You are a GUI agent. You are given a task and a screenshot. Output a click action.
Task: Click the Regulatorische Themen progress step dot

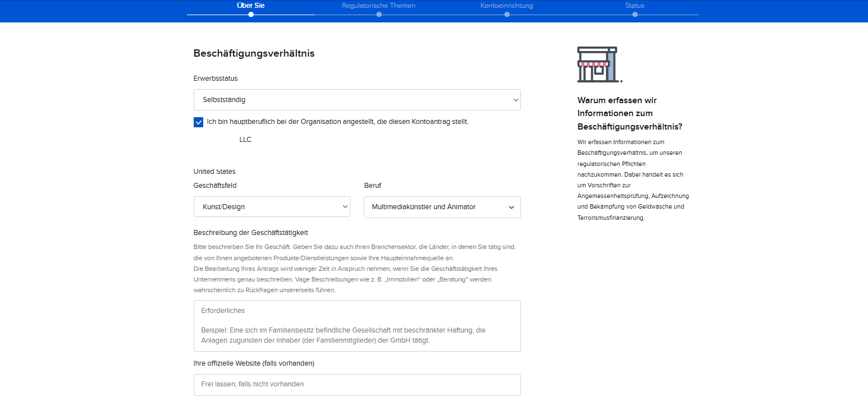(379, 15)
